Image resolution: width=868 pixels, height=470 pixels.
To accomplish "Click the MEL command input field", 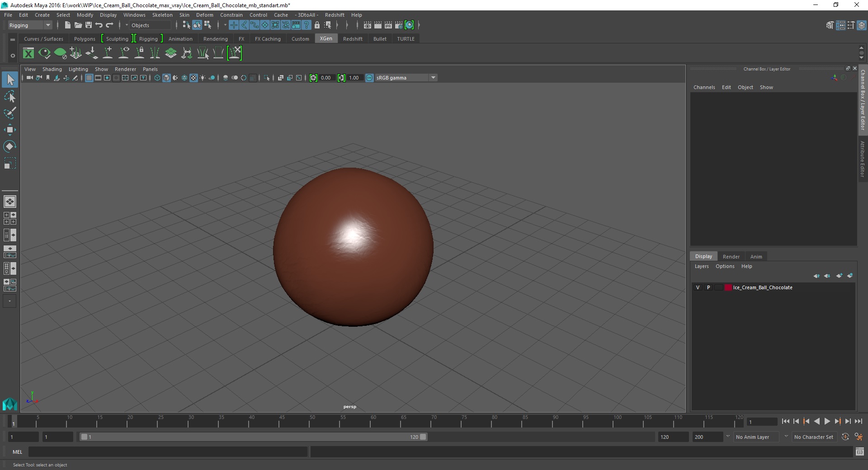I will click(168, 452).
